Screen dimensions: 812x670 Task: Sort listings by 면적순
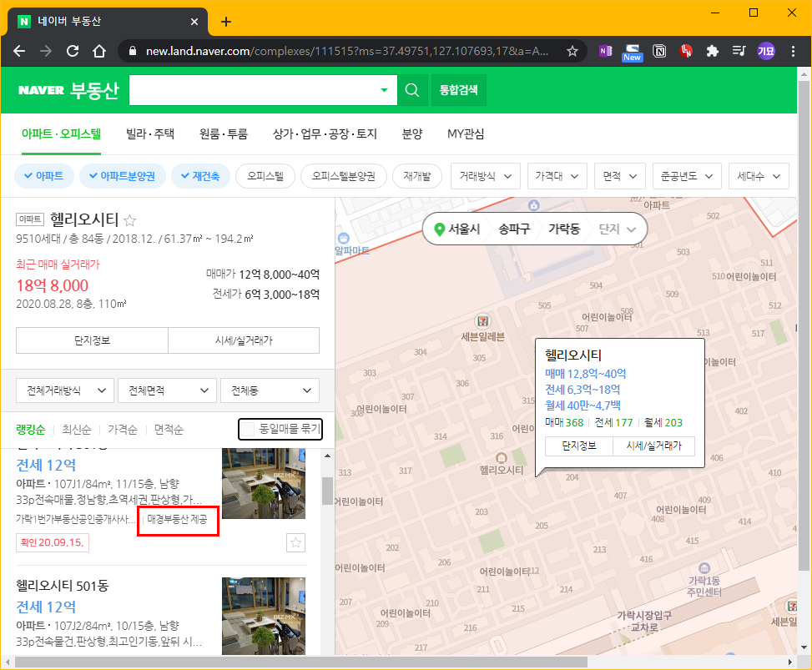click(x=169, y=429)
